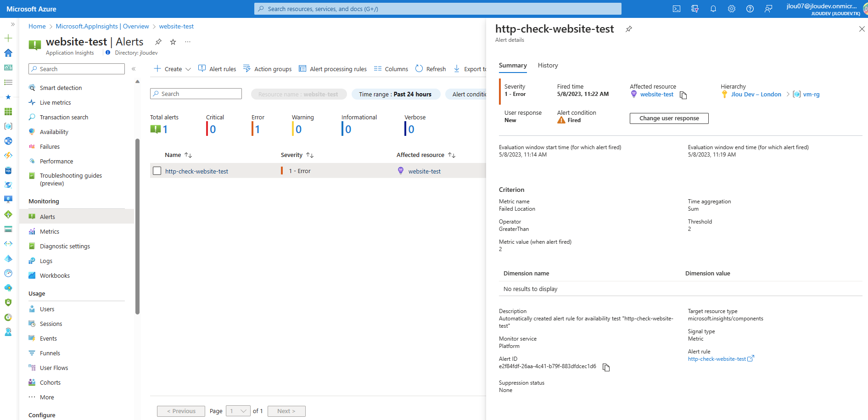Open portal settings gear
Screen dimensions: 868x420
[x=732, y=9]
